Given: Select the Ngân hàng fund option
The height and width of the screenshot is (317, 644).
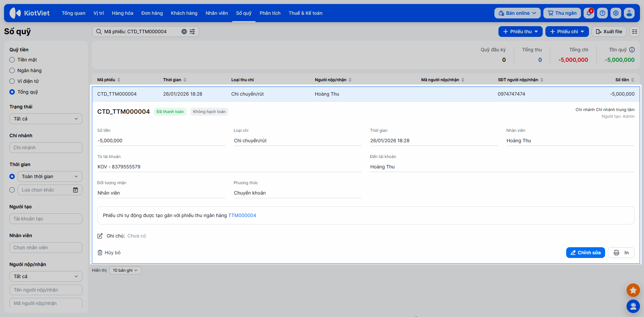Looking at the screenshot, I should pos(12,70).
